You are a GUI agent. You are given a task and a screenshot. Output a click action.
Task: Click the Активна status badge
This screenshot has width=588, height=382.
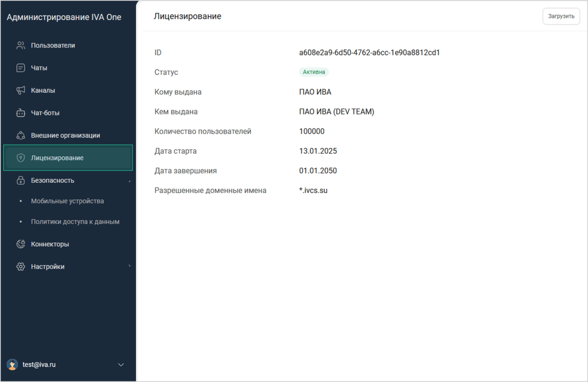point(314,72)
